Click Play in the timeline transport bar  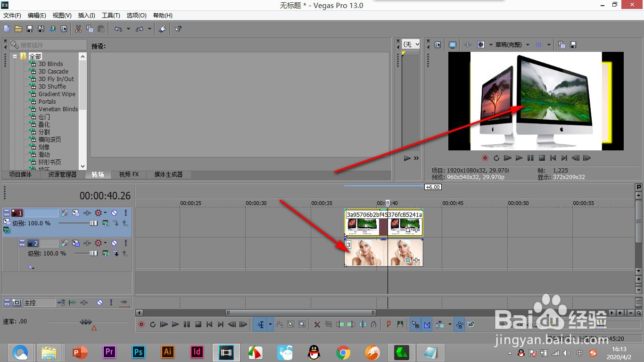point(175,324)
